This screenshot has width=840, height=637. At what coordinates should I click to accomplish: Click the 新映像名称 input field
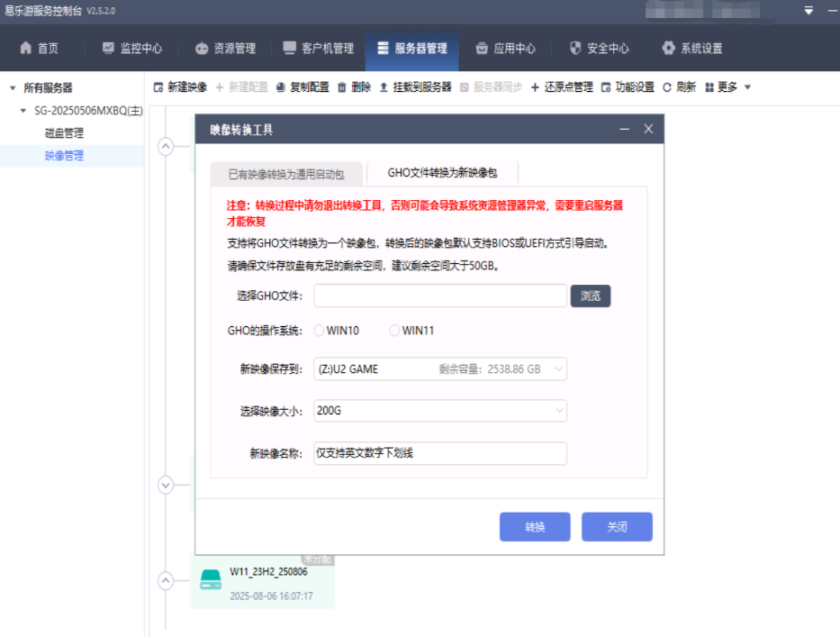(x=440, y=453)
